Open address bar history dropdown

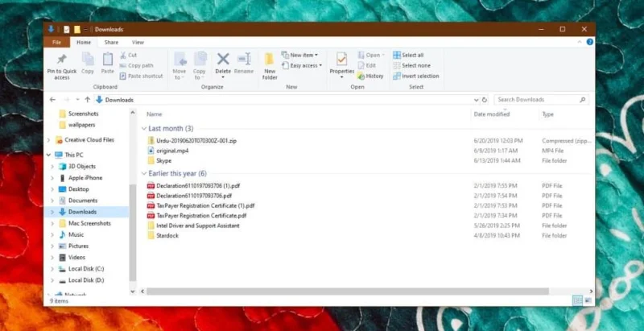coord(477,100)
